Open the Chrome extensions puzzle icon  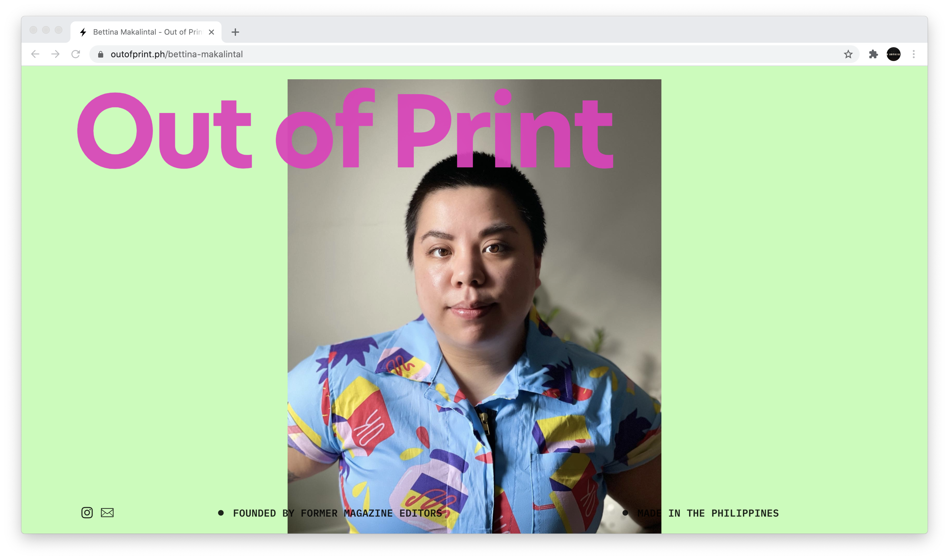[873, 54]
